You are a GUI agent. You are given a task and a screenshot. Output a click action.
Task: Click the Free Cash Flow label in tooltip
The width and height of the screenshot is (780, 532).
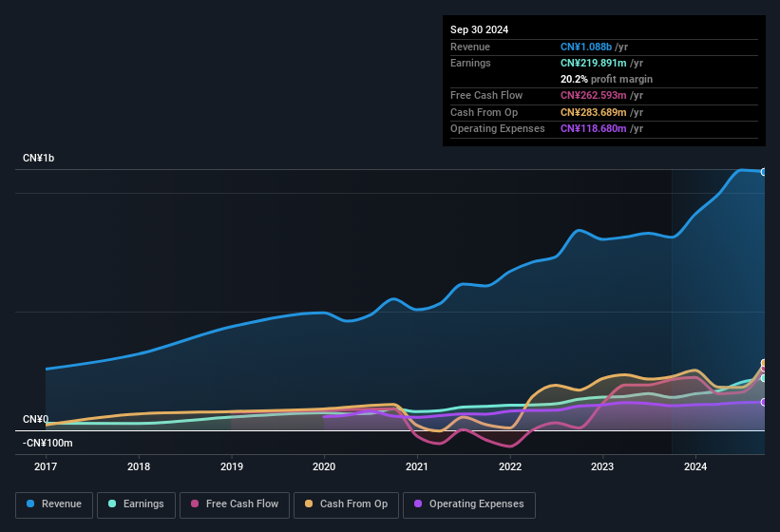pyautogui.click(x=486, y=95)
